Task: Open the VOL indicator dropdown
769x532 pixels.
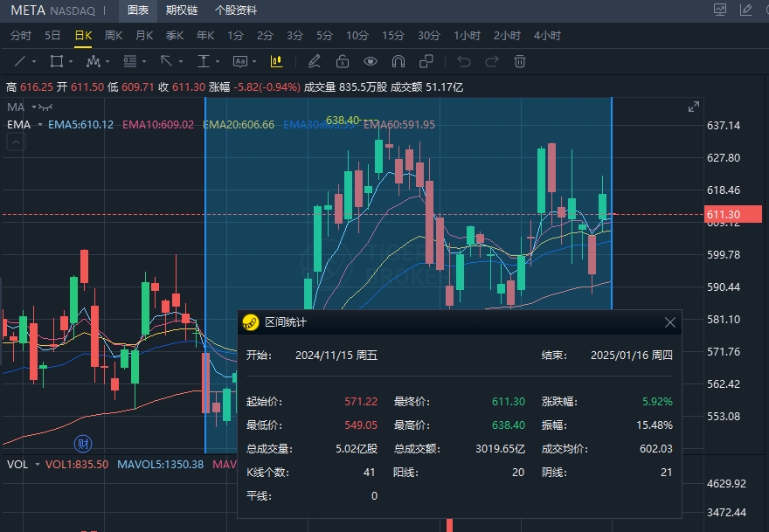Action: point(38,465)
